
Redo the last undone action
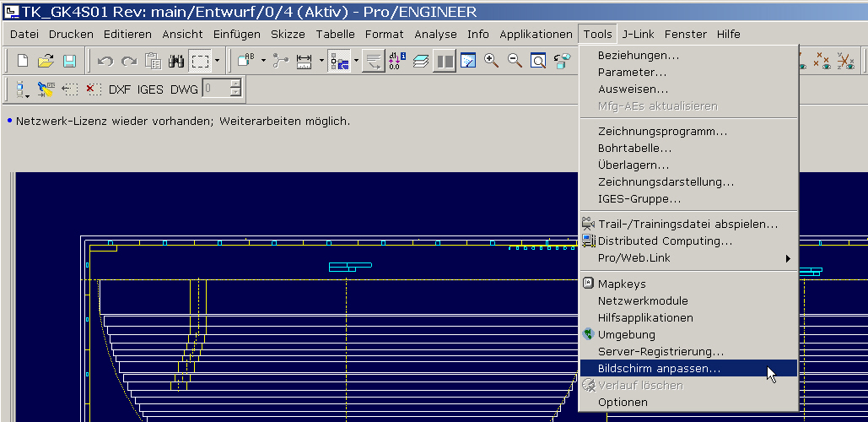point(129,61)
